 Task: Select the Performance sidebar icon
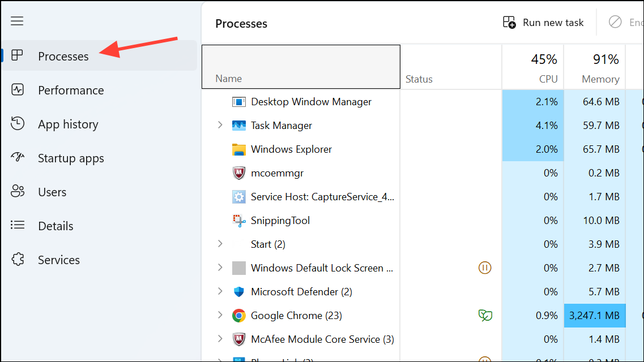[x=17, y=90]
